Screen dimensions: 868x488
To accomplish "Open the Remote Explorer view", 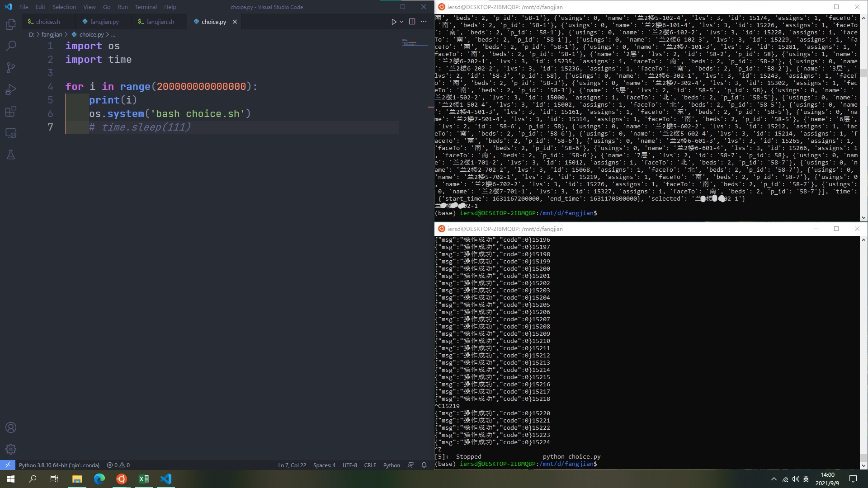I will (11, 133).
